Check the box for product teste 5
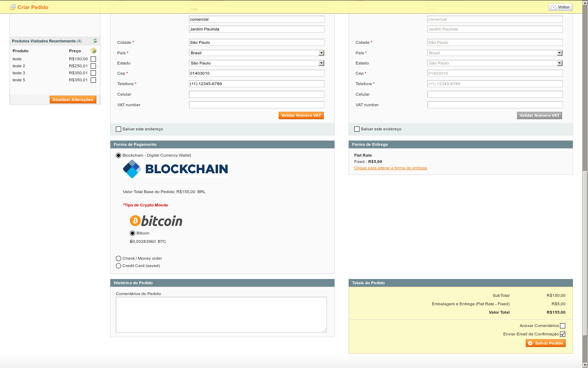This screenshot has width=588, height=368. coord(93,80)
